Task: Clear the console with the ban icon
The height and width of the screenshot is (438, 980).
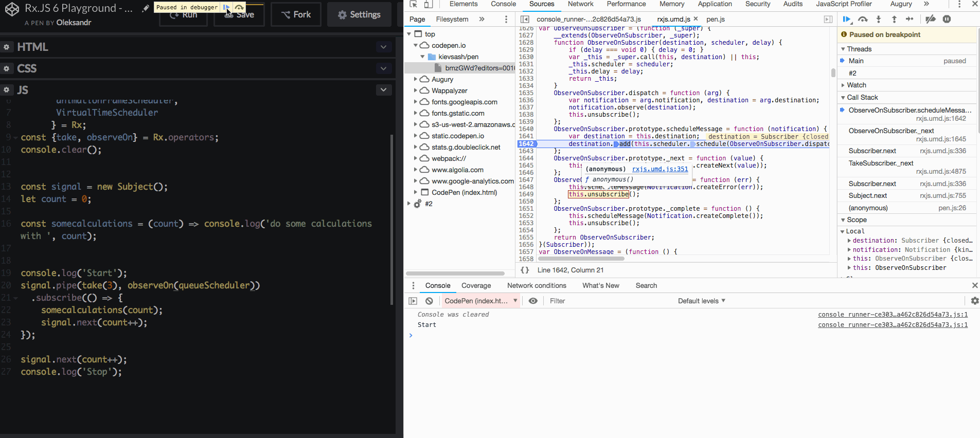Action: 429,301
